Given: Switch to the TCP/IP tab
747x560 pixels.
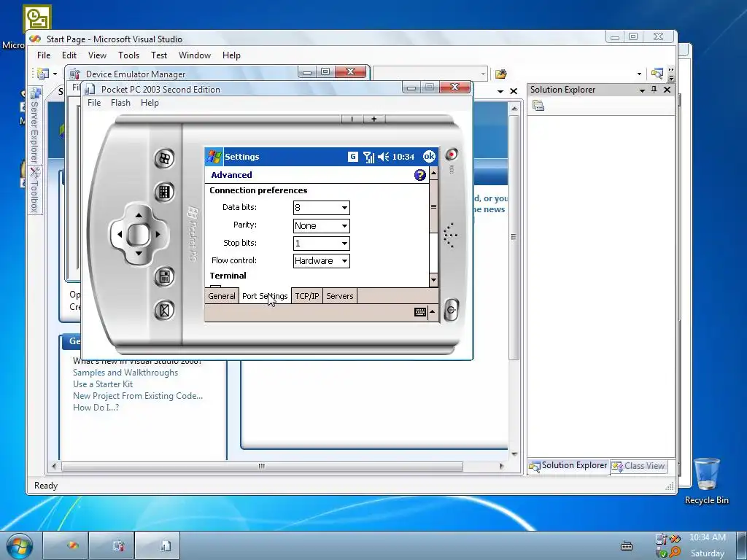Looking at the screenshot, I should tap(307, 296).
